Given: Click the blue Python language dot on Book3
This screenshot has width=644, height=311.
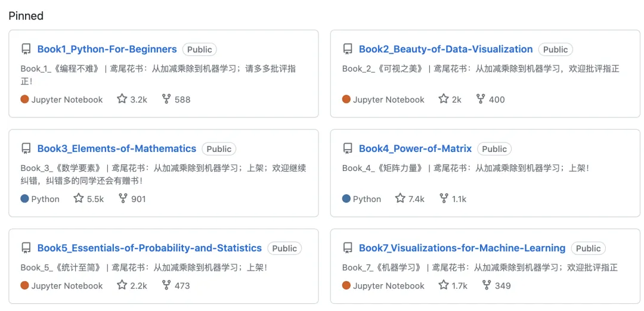Looking at the screenshot, I should click(x=24, y=199).
